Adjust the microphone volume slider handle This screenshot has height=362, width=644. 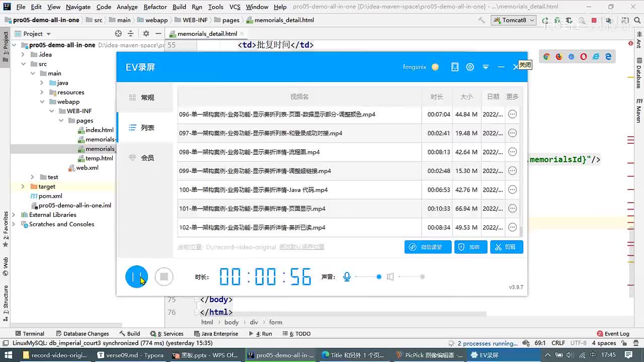[x=379, y=277]
